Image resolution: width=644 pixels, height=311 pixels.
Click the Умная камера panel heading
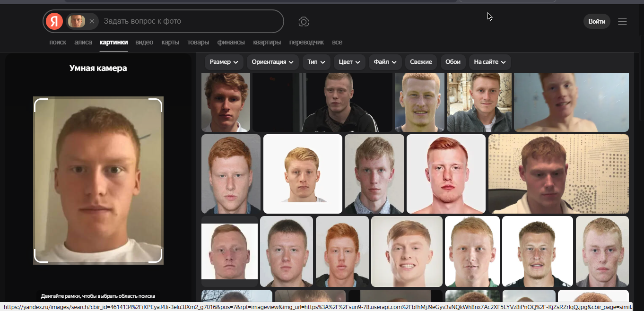point(98,68)
